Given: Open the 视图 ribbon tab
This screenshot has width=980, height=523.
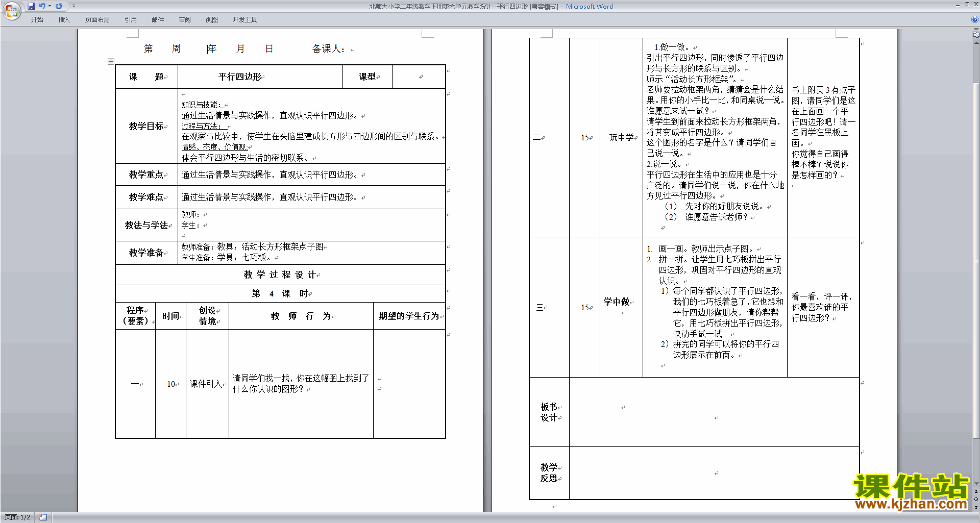Looking at the screenshot, I should 212,20.
